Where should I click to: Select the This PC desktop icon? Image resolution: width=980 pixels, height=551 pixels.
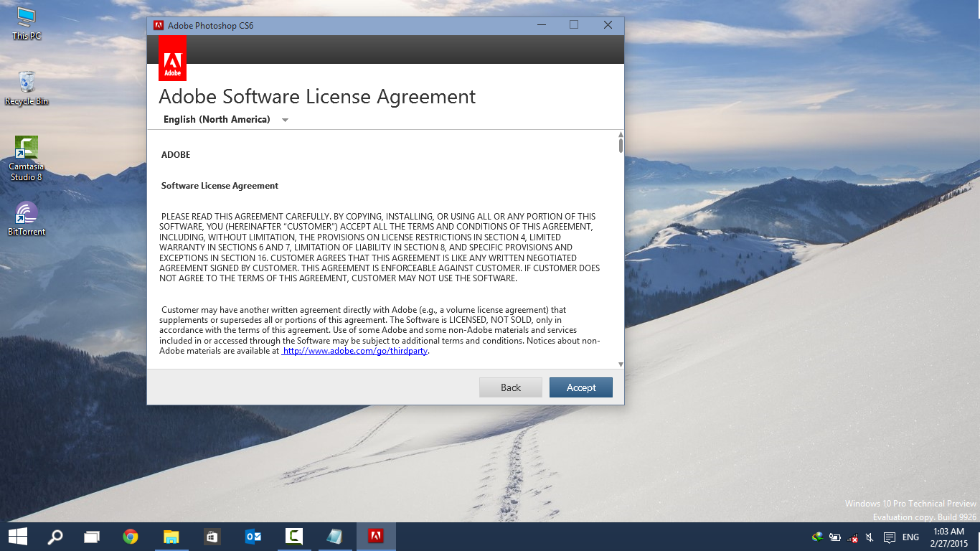point(27,23)
